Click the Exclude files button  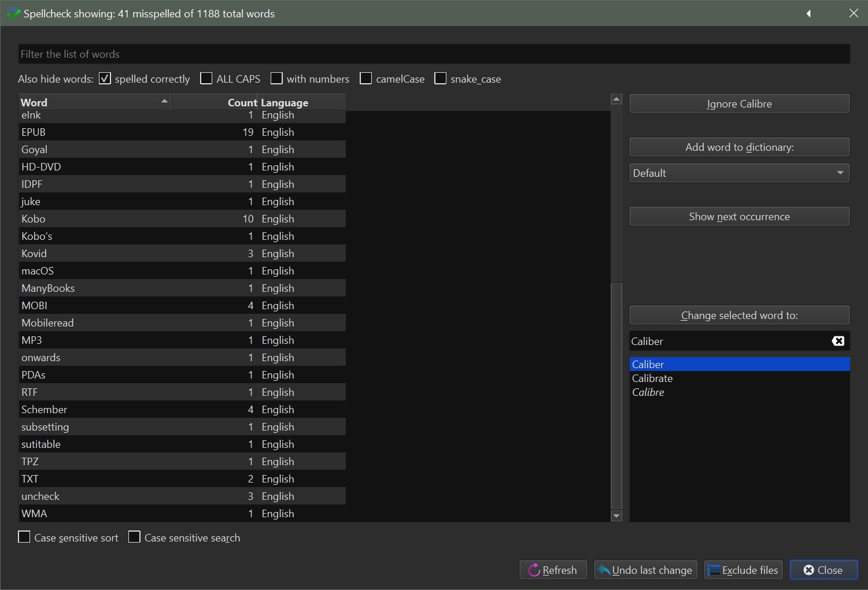tap(743, 570)
